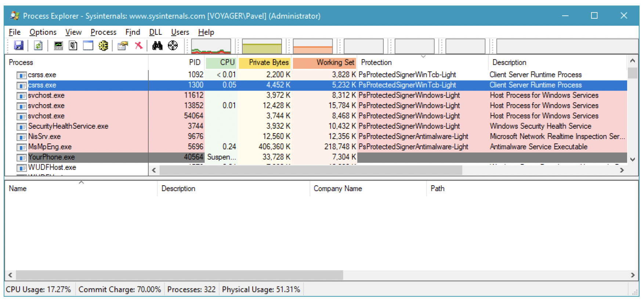Viewport: 644px width, 303px height.
Task: Click 'Antimalware Service Executable' description
Action: point(539,147)
